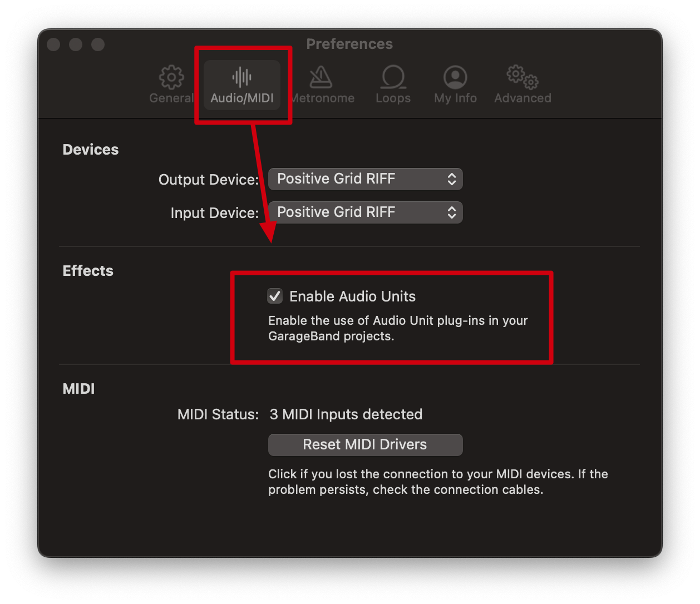Click the Devices section heading
The height and width of the screenshot is (604, 700).
[91, 150]
